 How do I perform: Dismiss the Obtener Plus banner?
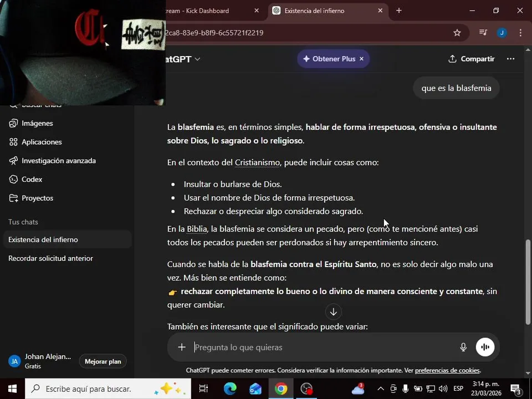(362, 59)
